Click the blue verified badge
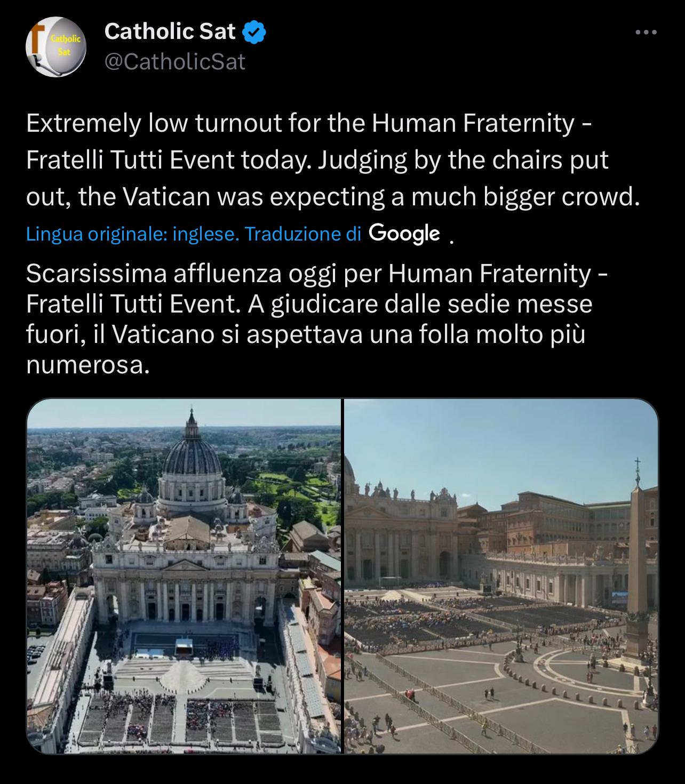 254,32
